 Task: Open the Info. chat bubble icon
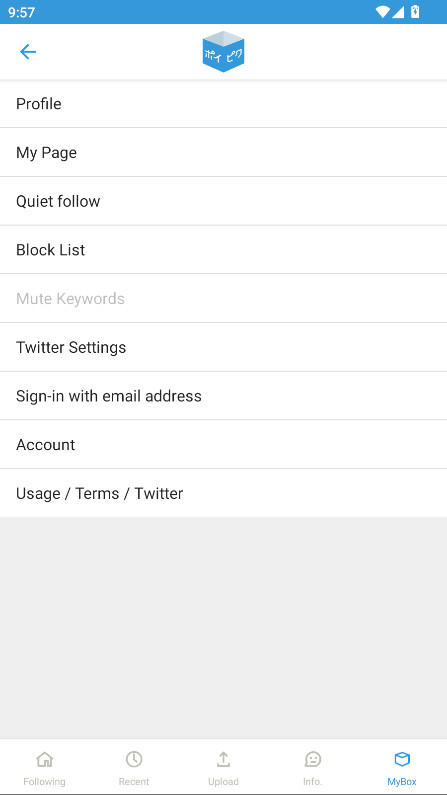[313, 759]
